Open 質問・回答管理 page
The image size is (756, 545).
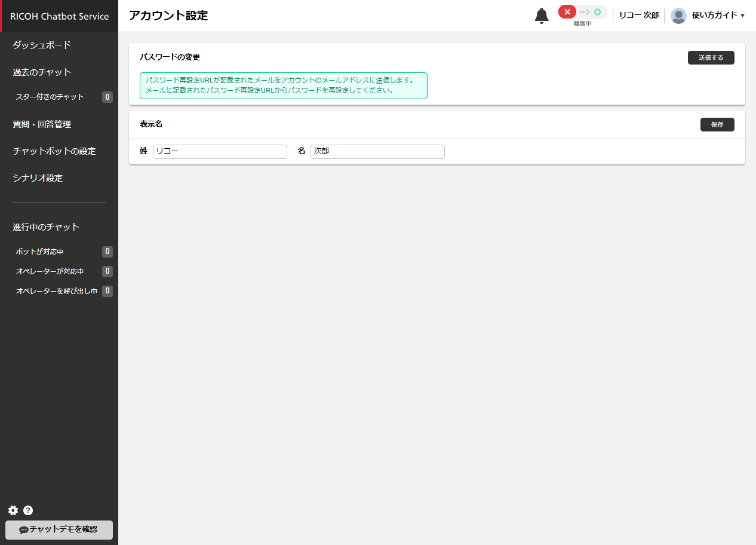click(x=42, y=124)
